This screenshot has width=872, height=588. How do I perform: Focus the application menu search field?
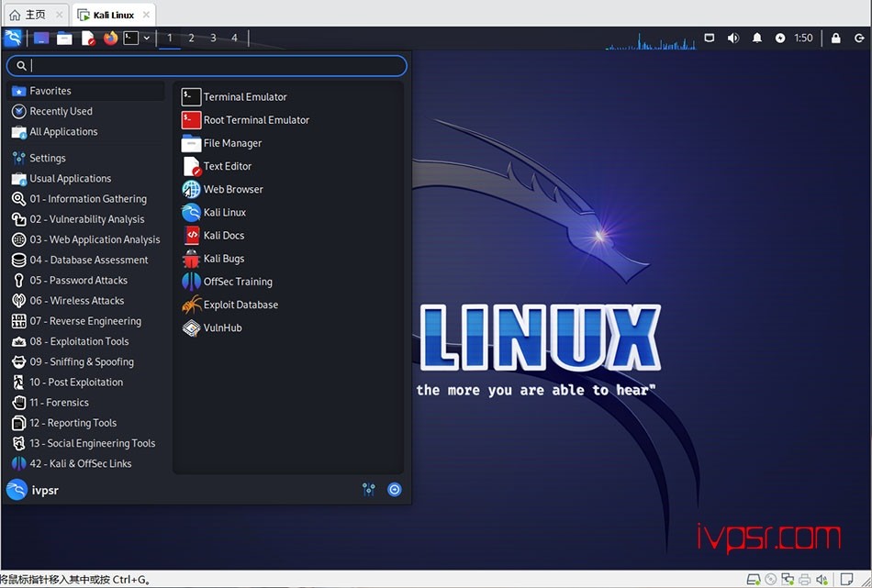click(207, 65)
